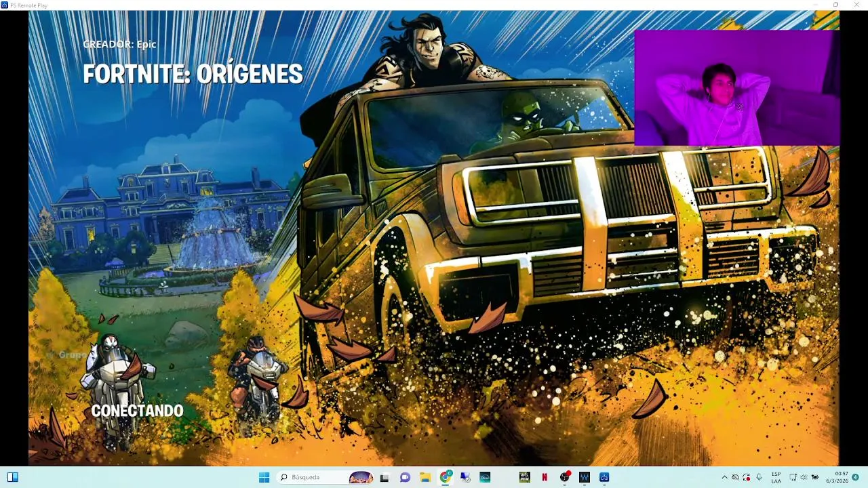Maximize the PS Remote Play window

tap(835, 5)
